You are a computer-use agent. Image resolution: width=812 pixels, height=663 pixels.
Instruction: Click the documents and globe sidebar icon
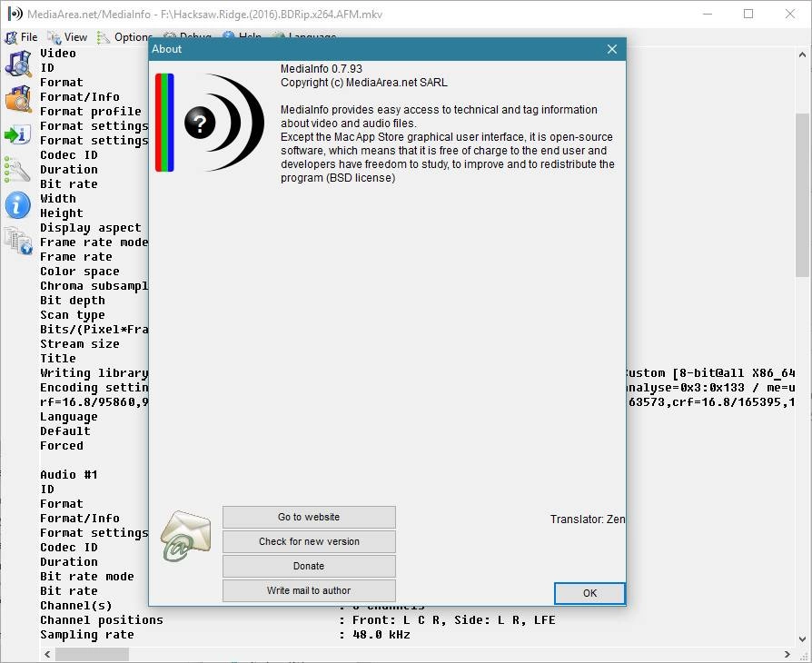click(x=18, y=241)
